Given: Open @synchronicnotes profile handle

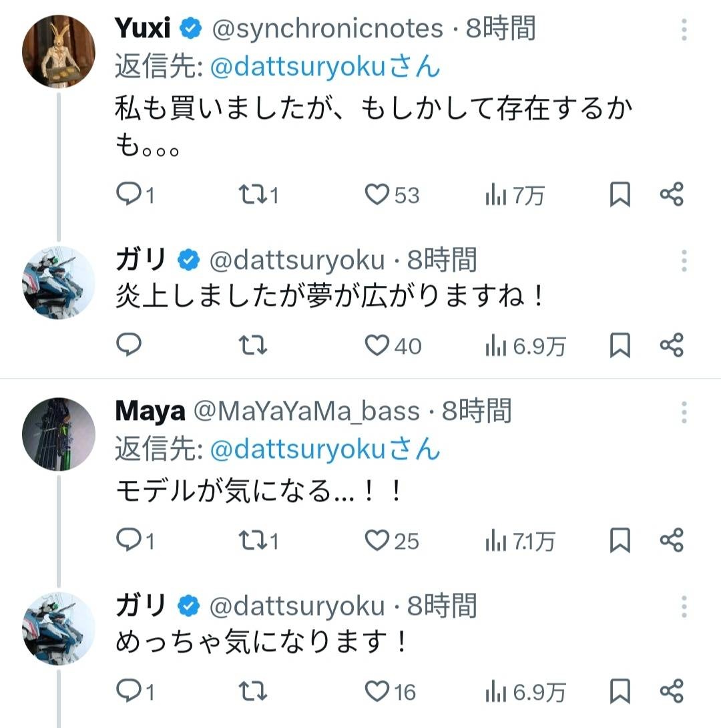Looking at the screenshot, I should [327, 29].
